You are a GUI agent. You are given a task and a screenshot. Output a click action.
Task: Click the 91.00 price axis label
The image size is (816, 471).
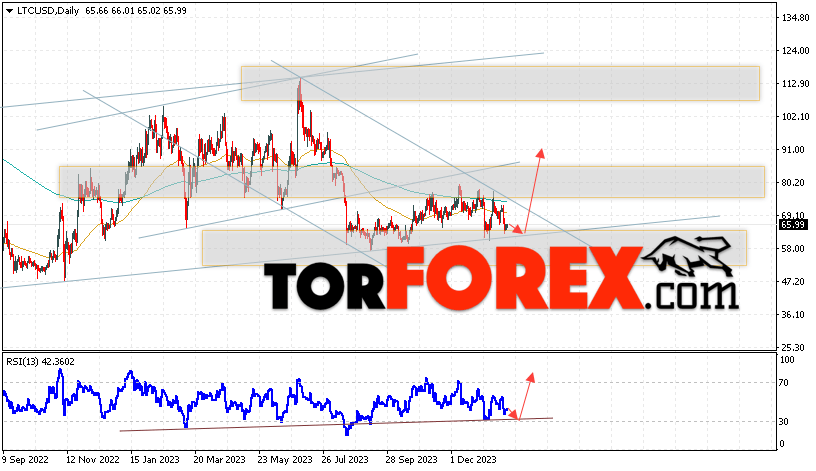794,150
